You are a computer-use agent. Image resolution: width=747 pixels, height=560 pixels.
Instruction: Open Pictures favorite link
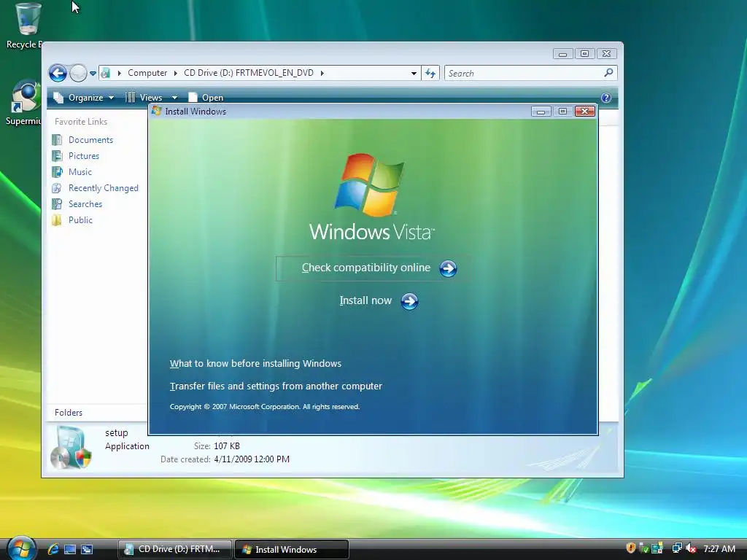click(84, 156)
